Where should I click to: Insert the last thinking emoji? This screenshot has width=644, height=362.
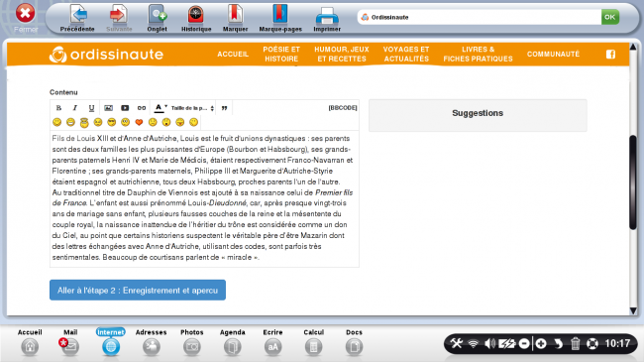click(x=193, y=122)
